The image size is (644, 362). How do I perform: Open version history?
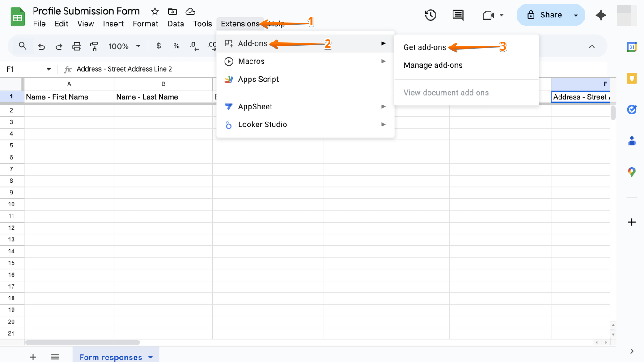pyautogui.click(x=430, y=15)
